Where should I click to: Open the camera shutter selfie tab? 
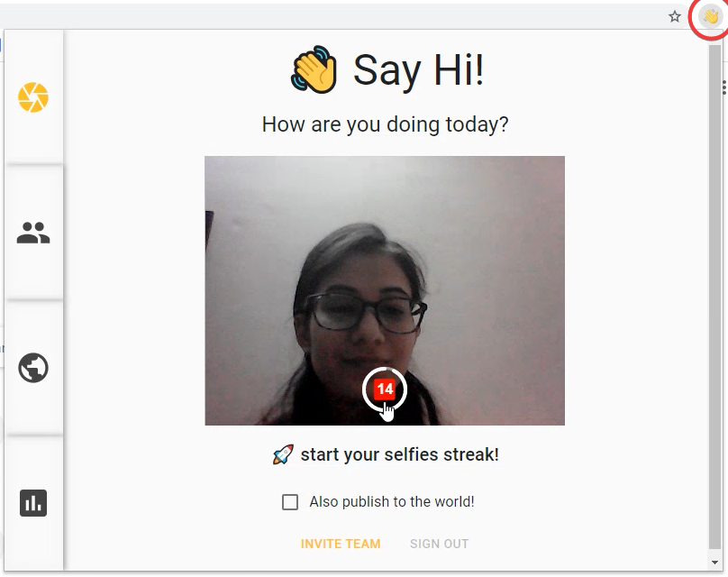coord(33,97)
